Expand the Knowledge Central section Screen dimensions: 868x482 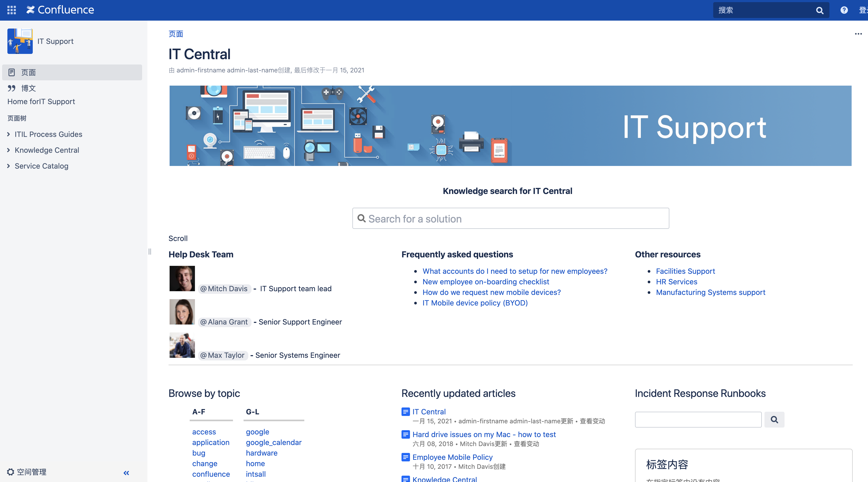click(x=8, y=150)
